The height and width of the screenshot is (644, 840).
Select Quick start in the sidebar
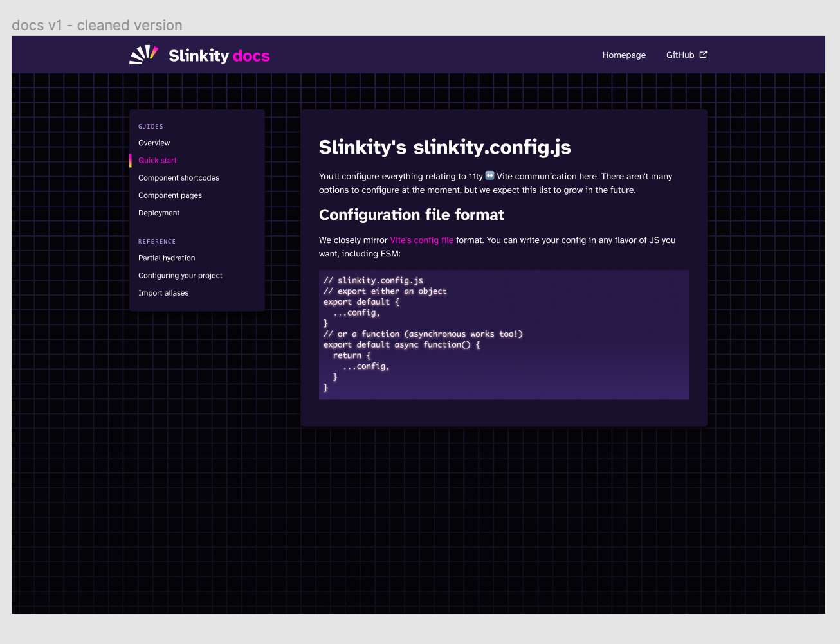158,160
